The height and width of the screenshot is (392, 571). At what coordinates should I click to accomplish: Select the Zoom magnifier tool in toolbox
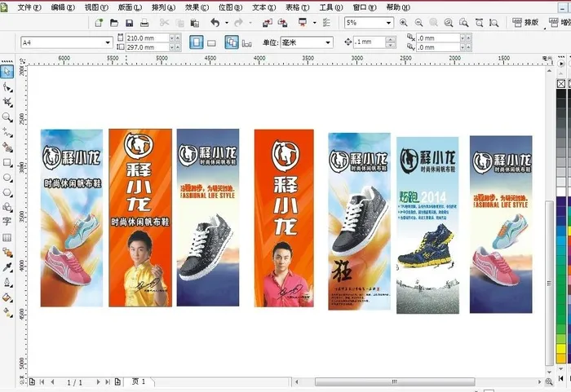coord(7,117)
